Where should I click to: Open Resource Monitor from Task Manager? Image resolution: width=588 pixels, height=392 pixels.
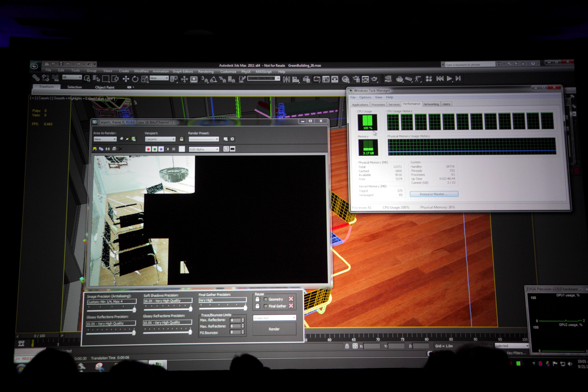pos(434,194)
